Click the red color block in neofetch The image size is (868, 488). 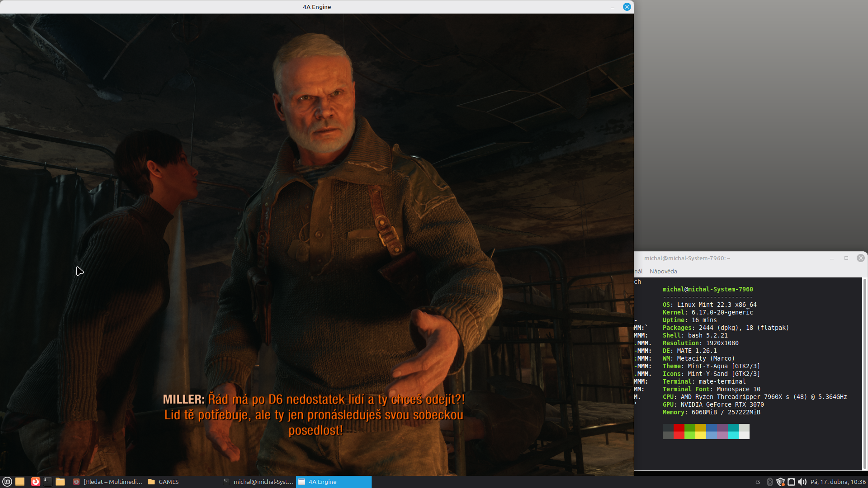click(679, 427)
